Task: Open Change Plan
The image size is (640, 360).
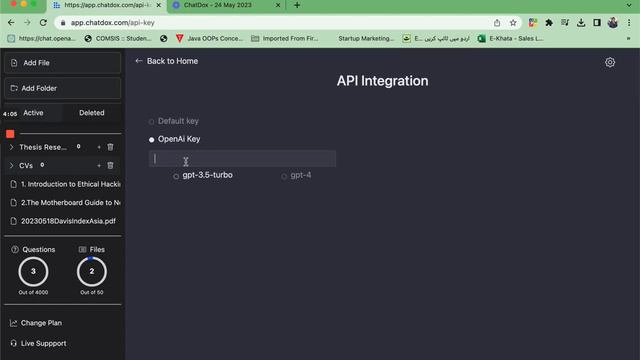Action: (36, 323)
